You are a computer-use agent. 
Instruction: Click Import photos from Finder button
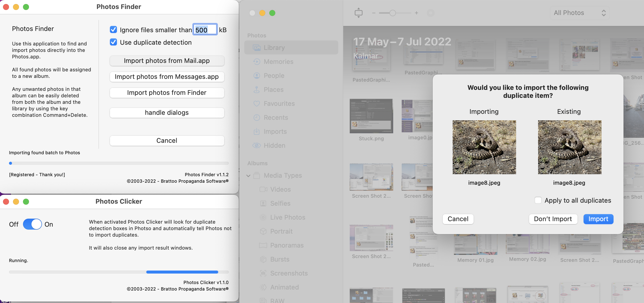point(167,93)
